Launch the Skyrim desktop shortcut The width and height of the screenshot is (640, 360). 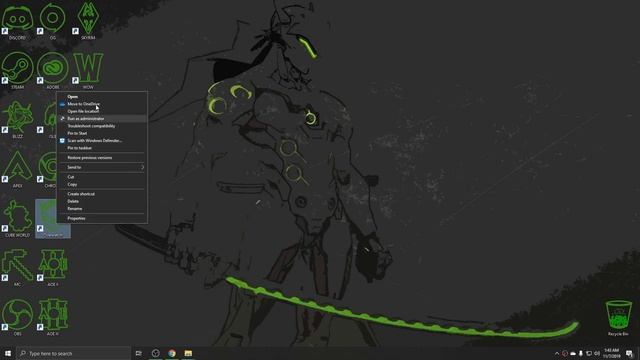pyautogui.click(x=88, y=21)
